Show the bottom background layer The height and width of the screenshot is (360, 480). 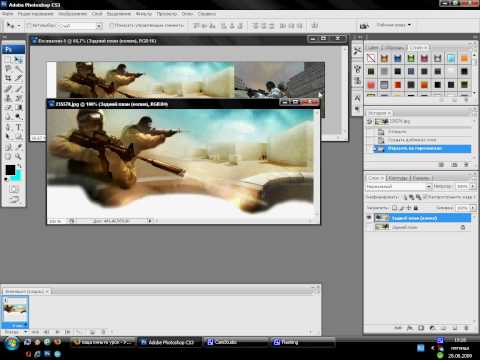[x=369, y=227]
